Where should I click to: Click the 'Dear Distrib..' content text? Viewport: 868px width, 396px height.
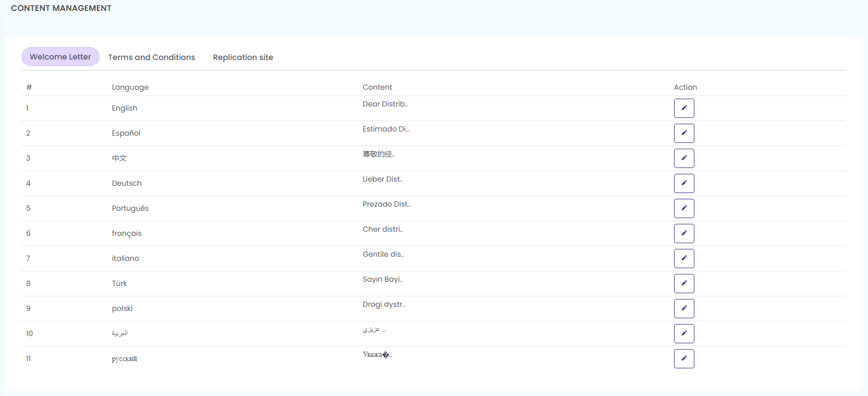385,104
